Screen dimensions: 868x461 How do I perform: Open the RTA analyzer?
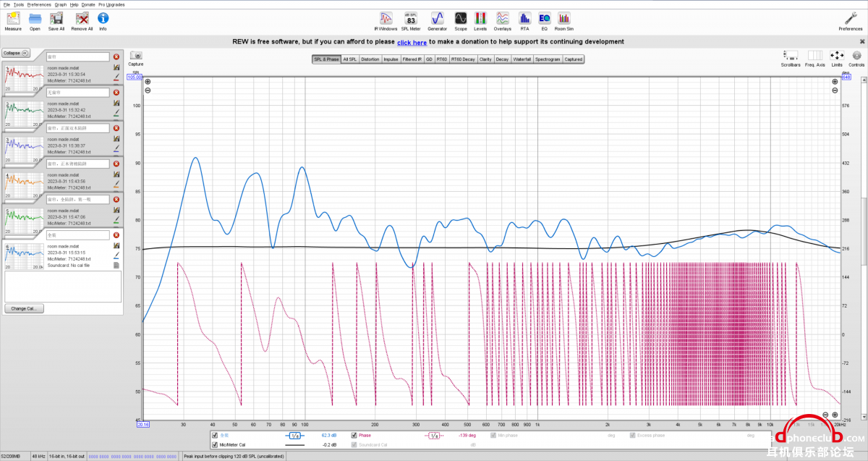pyautogui.click(x=524, y=18)
